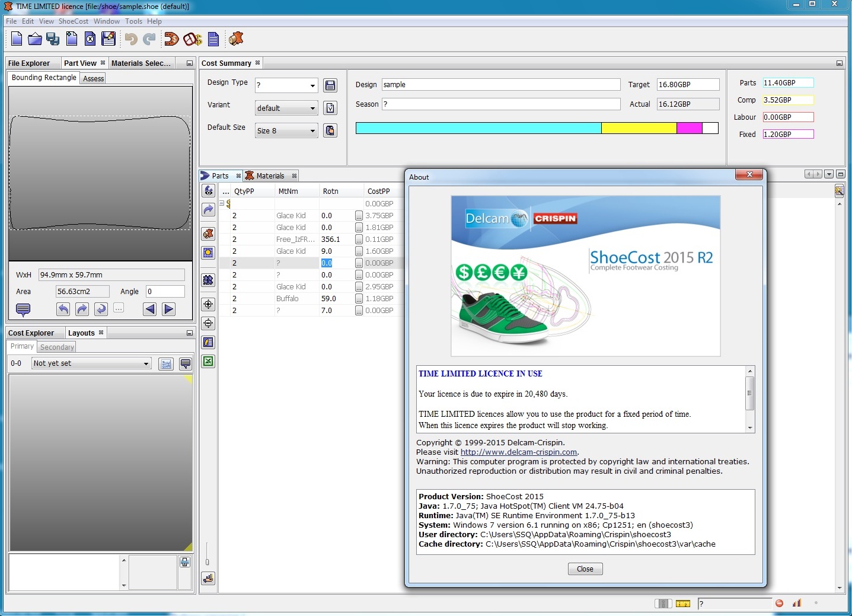Open the Design Type dropdown

click(x=312, y=85)
